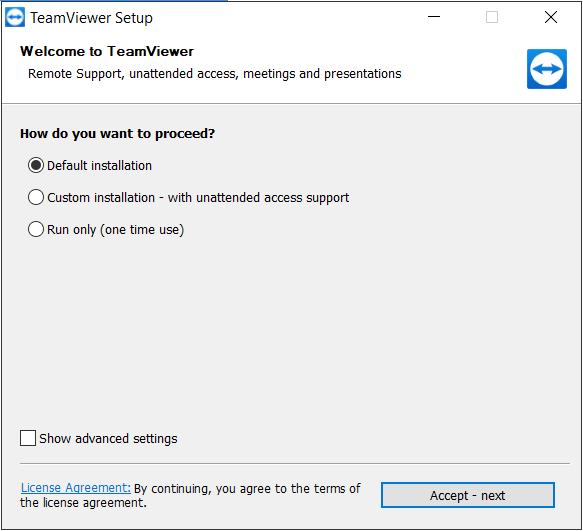Click the greyed-out maximize window button

point(492,17)
